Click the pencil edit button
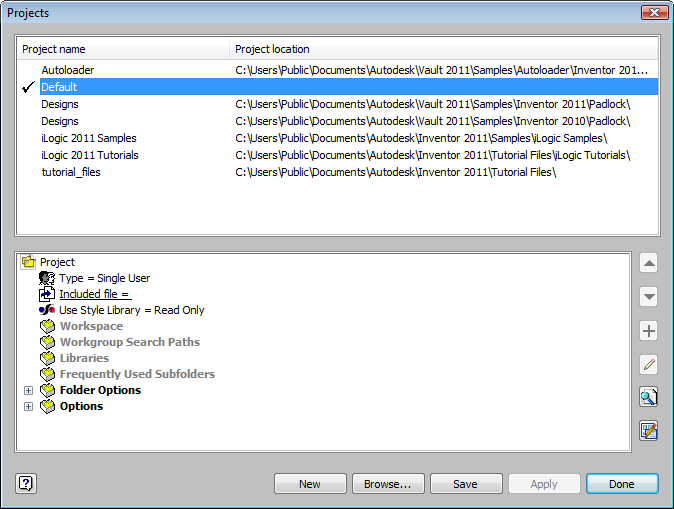 [x=649, y=365]
